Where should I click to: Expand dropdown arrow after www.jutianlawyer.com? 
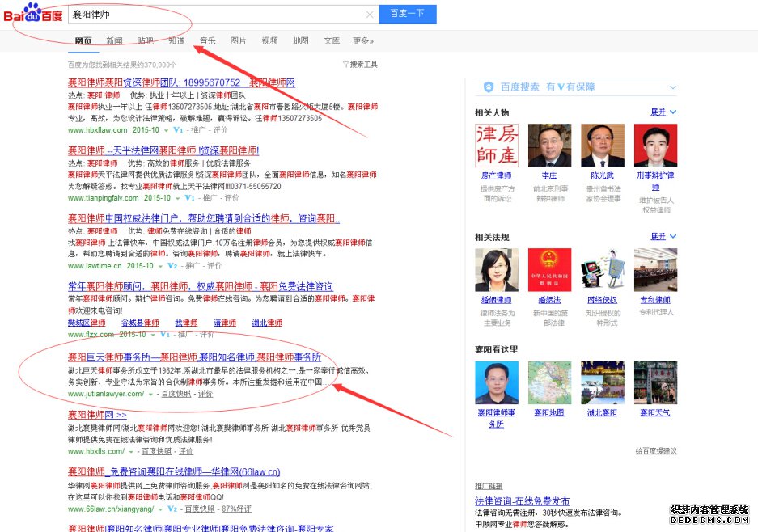[150, 395]
